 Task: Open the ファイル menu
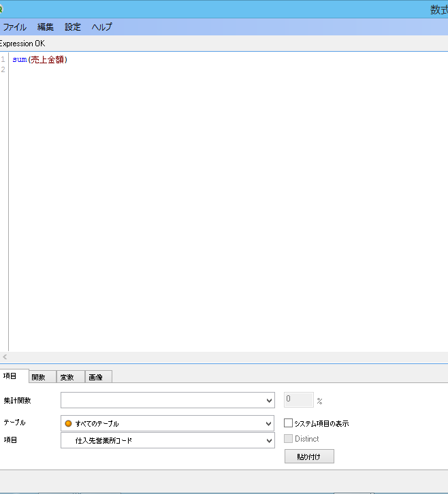click(15, 27)
